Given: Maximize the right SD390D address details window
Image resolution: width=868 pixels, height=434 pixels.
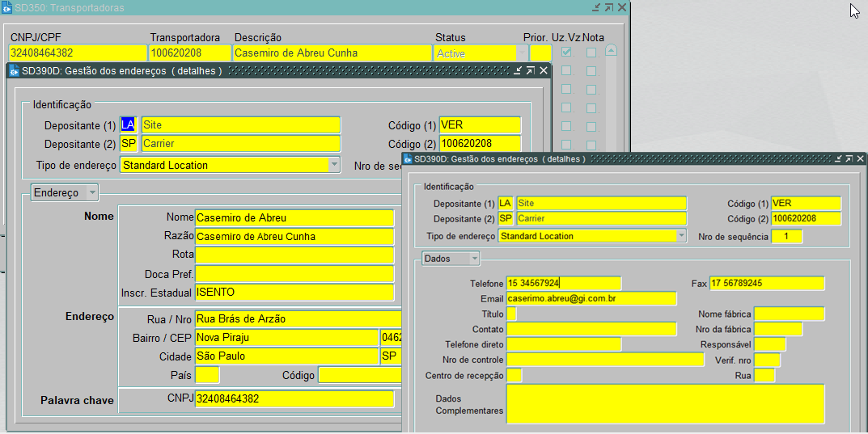Looking at the screenshot, I should (849, 158).
